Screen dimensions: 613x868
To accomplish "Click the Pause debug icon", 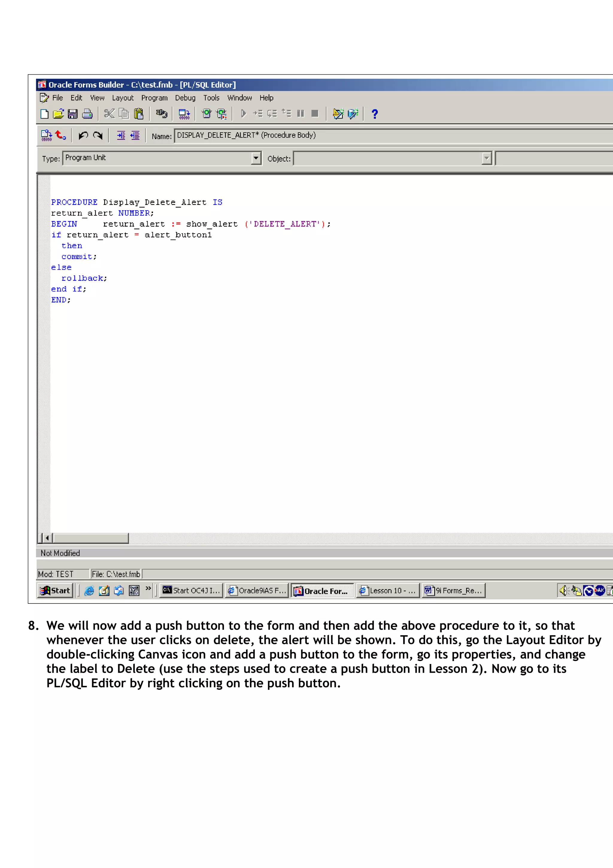I will (x=301, y=114).
